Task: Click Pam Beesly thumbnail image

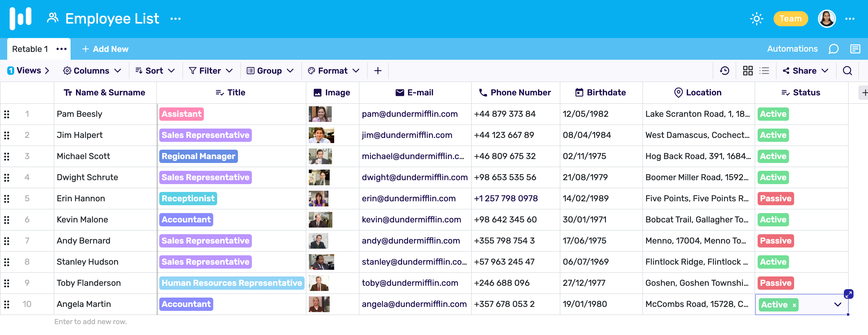Action: tap(321, 114)
